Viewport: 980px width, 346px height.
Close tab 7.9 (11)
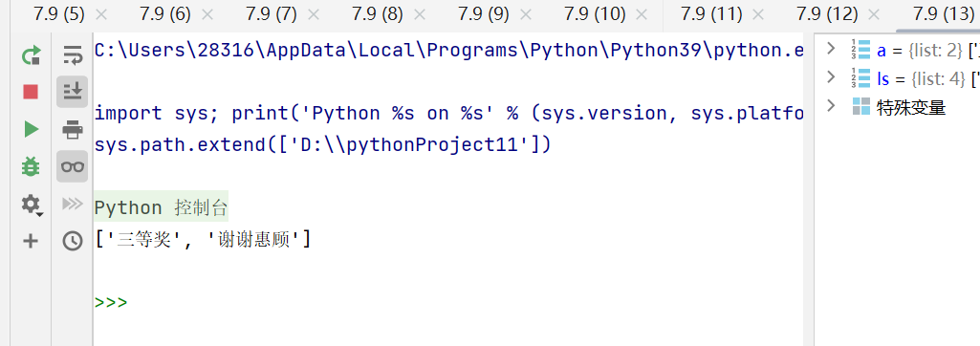coord(758,14)
